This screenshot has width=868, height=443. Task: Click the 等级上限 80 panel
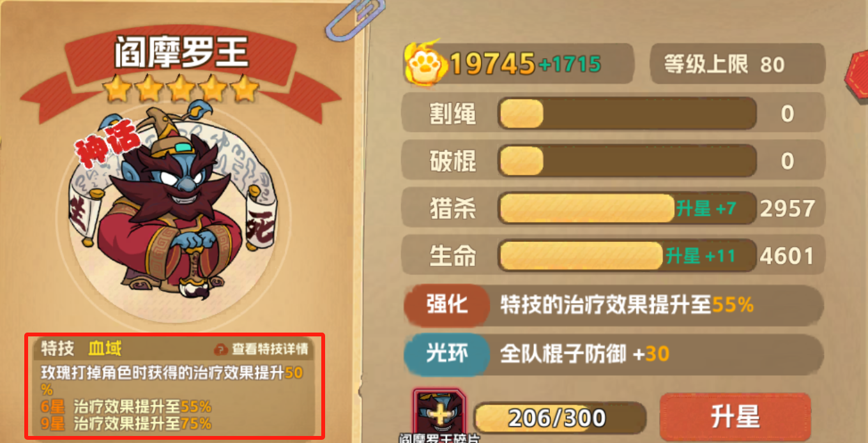[x=737, y=64]
